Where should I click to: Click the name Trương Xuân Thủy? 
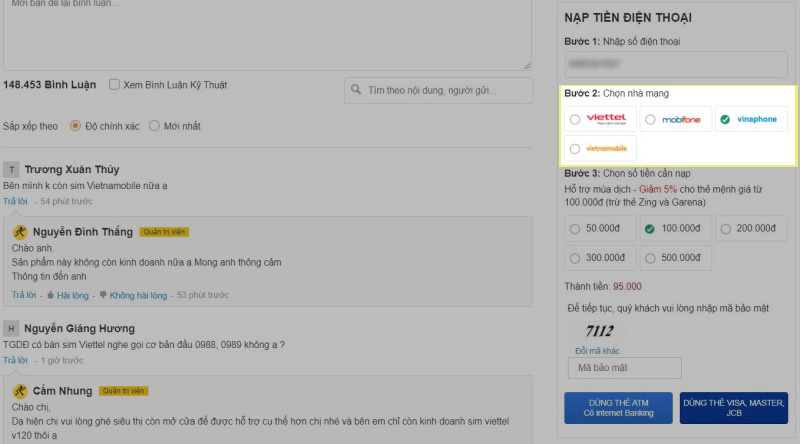pyautogui.click(x=72, y=169)
